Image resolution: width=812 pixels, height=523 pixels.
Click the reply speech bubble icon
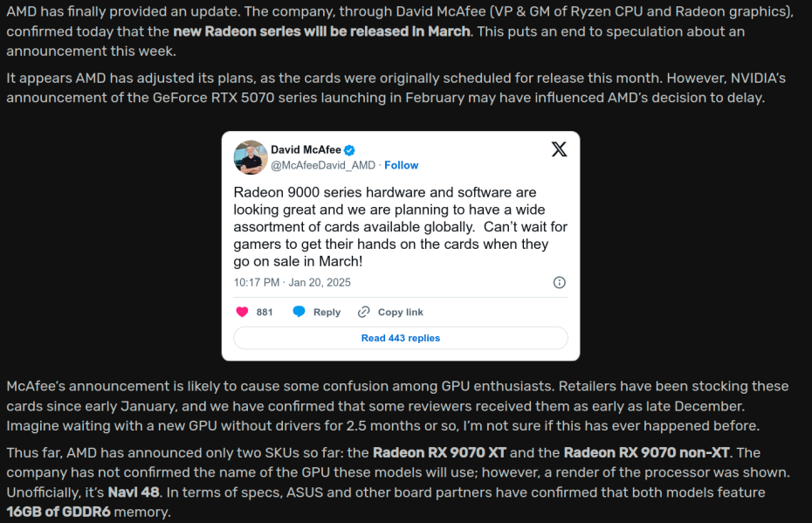point(299,312)
